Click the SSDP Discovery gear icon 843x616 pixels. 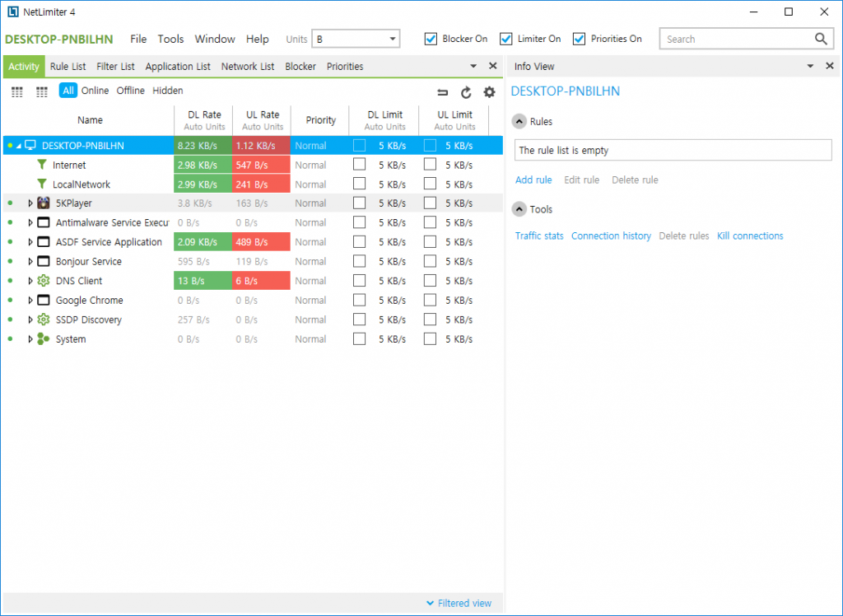tap(44, 320)
